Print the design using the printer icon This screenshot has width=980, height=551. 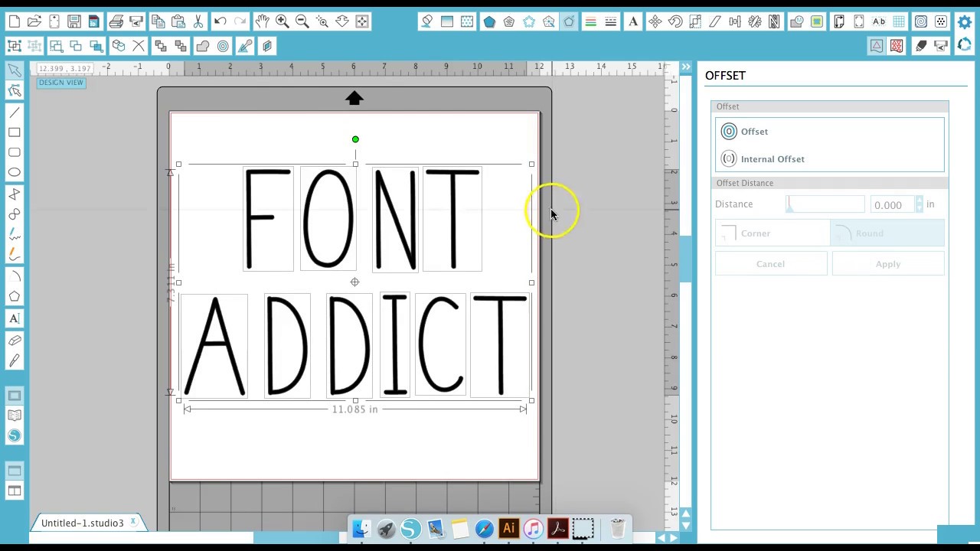click(x=116, y=21)
